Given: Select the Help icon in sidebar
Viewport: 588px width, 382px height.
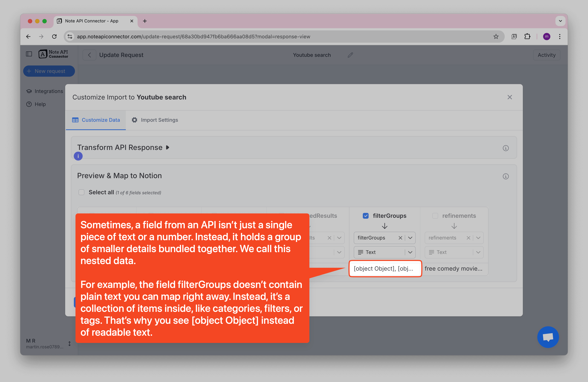Looking at the screenshot, I should click(29, 104).
